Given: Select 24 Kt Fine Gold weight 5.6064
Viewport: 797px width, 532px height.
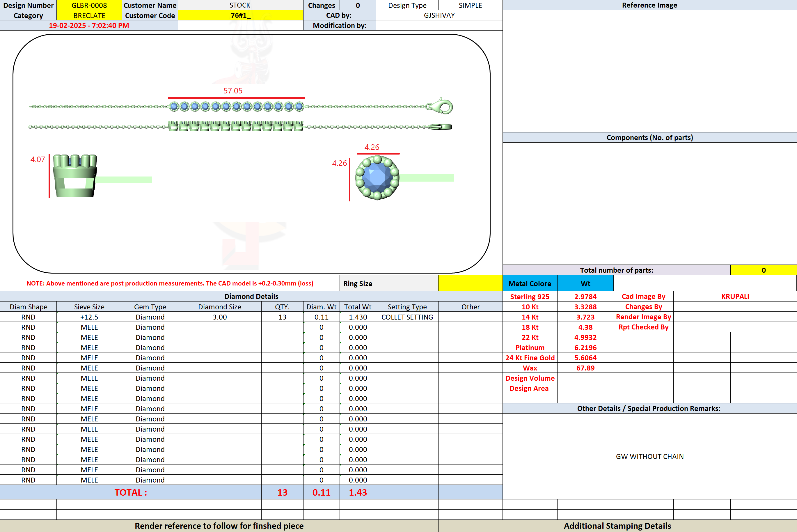Looking at the screenshot, I should (585, 358).
